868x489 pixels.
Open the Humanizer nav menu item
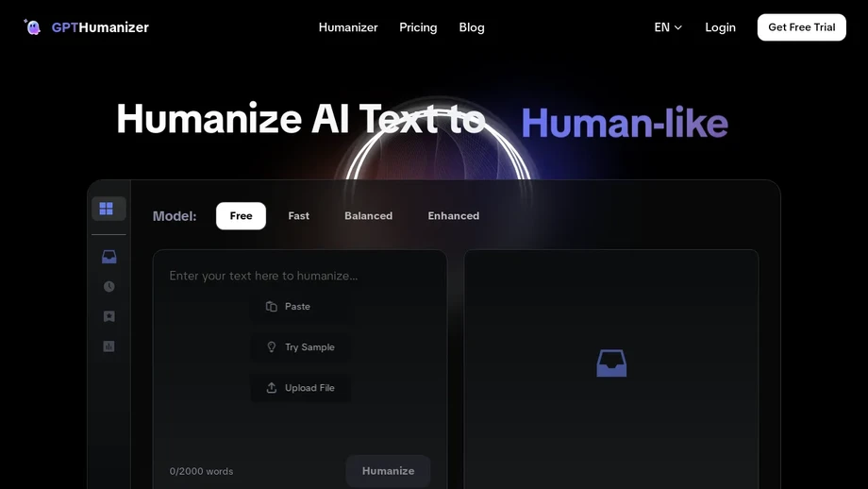click(x=348, y=27)
